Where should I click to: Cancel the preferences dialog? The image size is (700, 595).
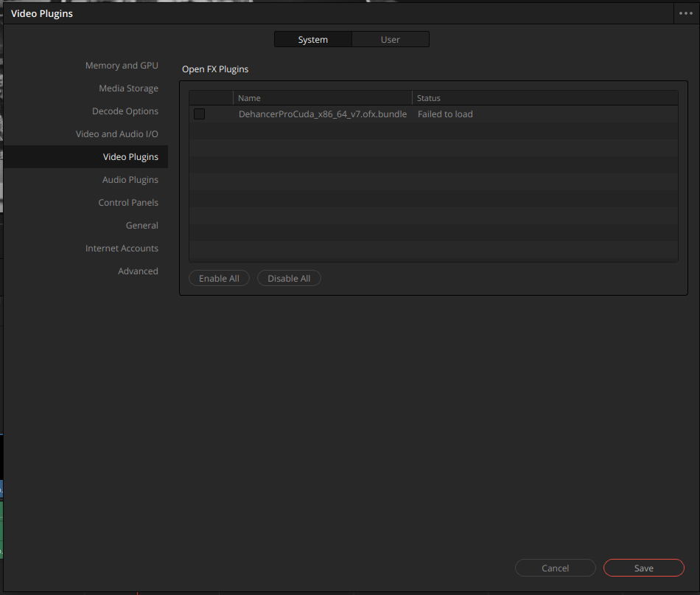pos(555,568)
